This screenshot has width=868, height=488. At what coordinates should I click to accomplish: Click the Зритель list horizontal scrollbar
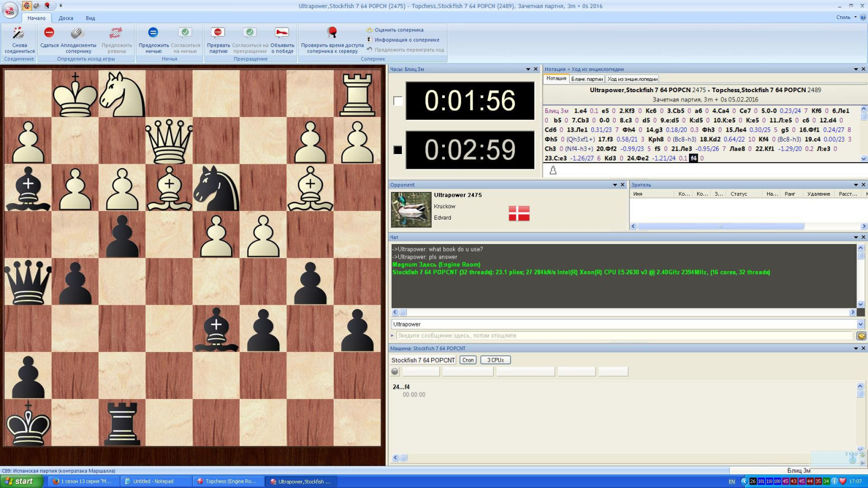[x=748, y=226]
